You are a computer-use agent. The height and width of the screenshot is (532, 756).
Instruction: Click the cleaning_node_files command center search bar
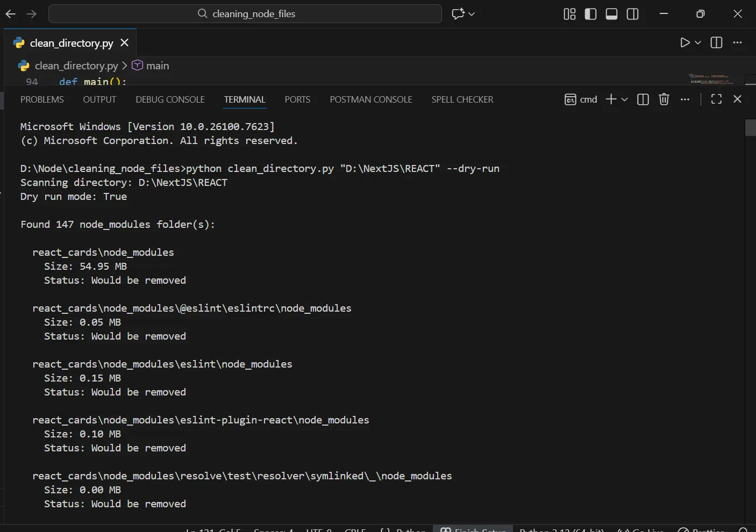pyautogui.click(x=245, y=14)
